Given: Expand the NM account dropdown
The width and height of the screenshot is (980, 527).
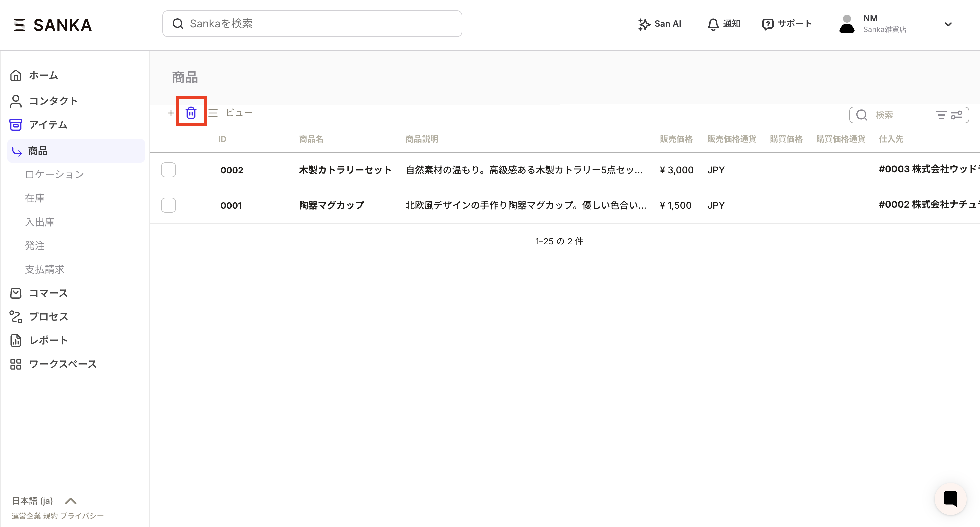Looking at the screenshot, I should (x=948, y=24).
